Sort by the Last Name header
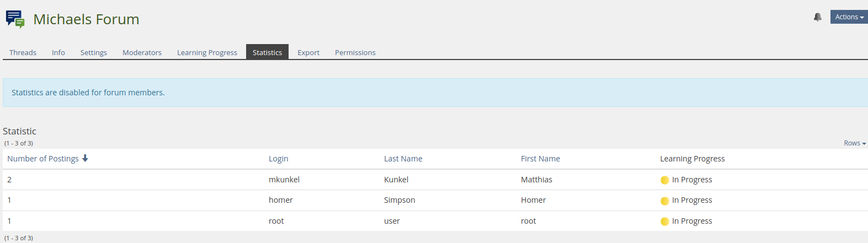This screenshot has width=868, height=243. [403, 159]
